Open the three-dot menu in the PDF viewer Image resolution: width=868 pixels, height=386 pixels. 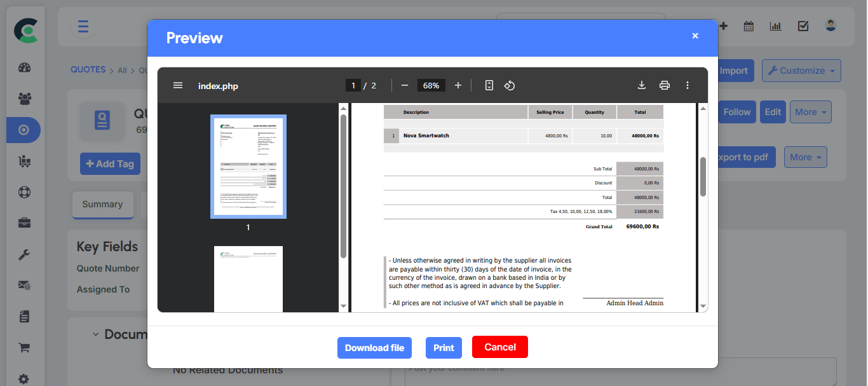(x=687, y=85)
